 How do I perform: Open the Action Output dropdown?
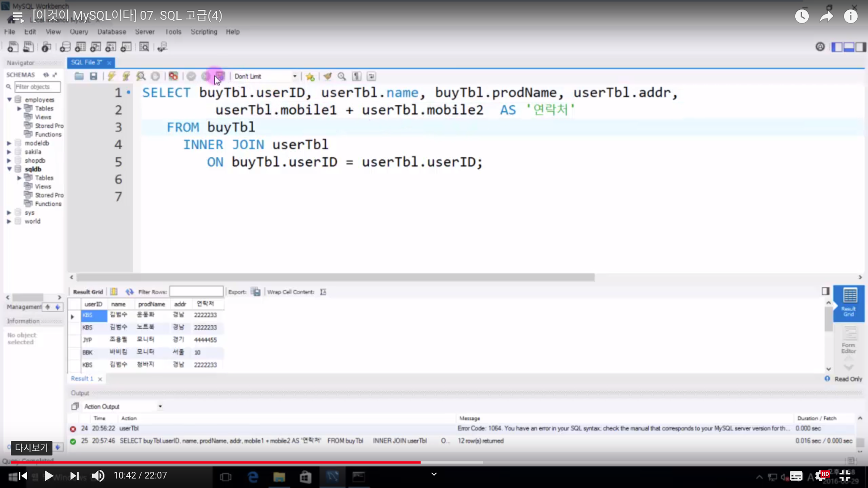click(x=160, y=407)
